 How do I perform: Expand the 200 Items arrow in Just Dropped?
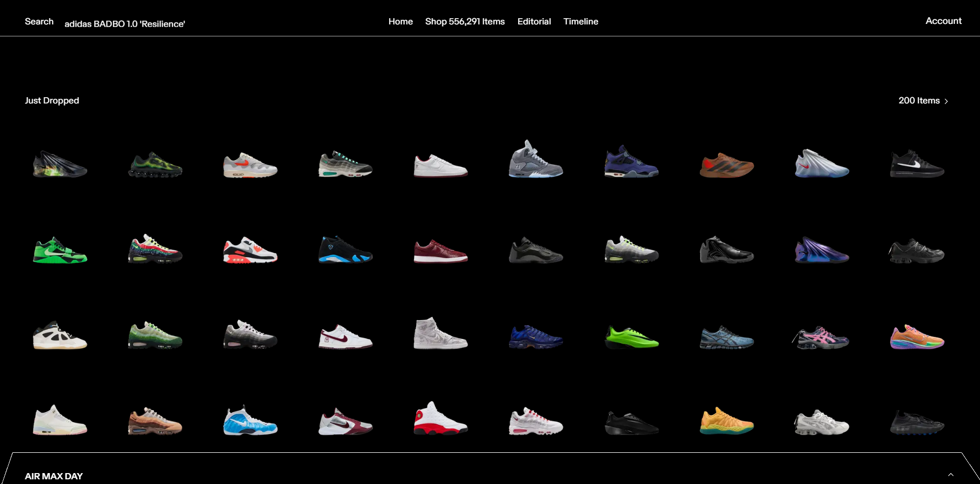pos(947,101)
